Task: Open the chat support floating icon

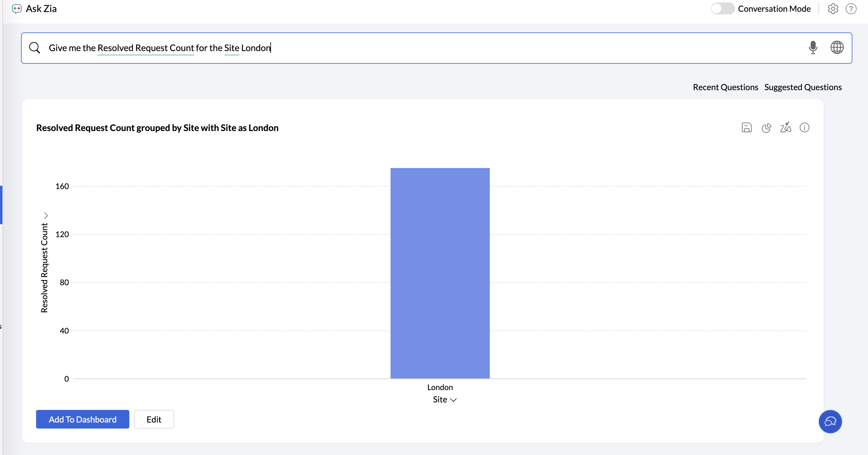Action: coord(830,421)
